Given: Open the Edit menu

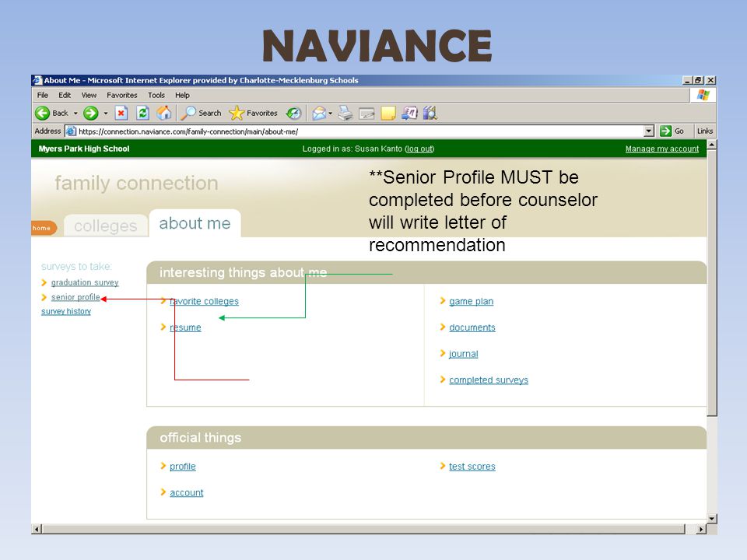Looking at the screenshot, I should point(65,95).
